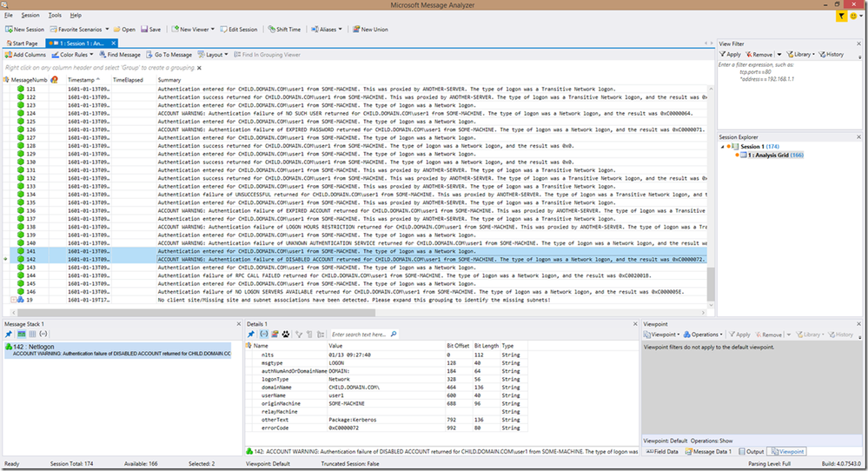Pin the Message Stack panel
The width and height of the screenshot is (868, 471).
(x=9, y=335)
